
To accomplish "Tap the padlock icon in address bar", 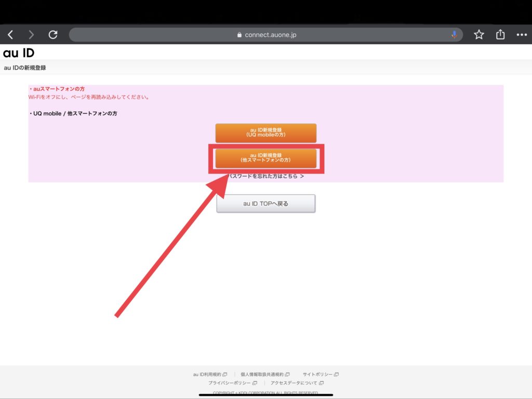I will 239,35.
